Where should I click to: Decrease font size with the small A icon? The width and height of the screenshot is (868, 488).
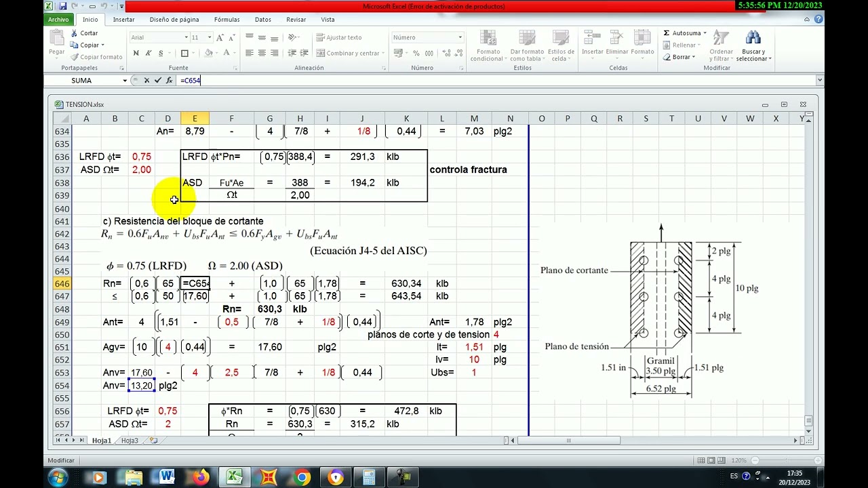(x=231, y=37)
